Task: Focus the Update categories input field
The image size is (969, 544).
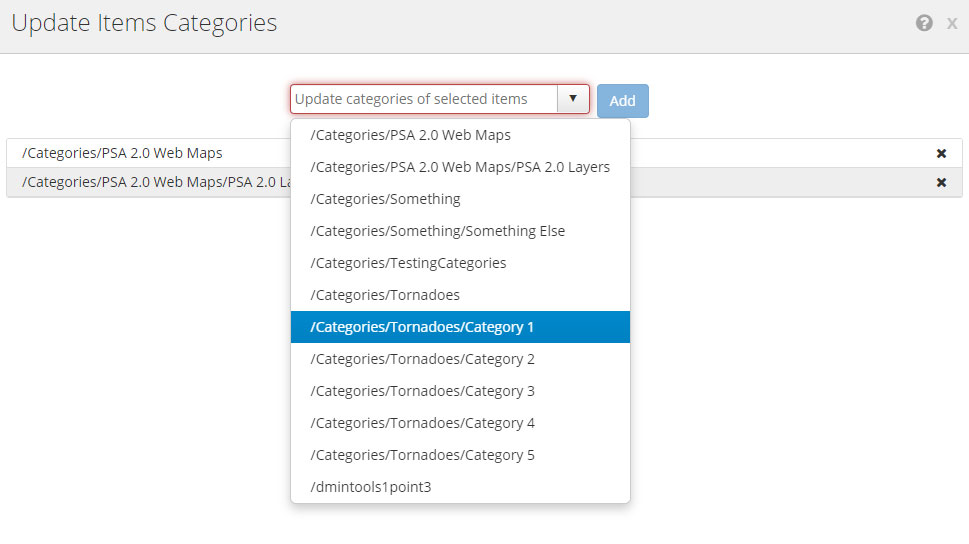Action: tap(423, 99)
